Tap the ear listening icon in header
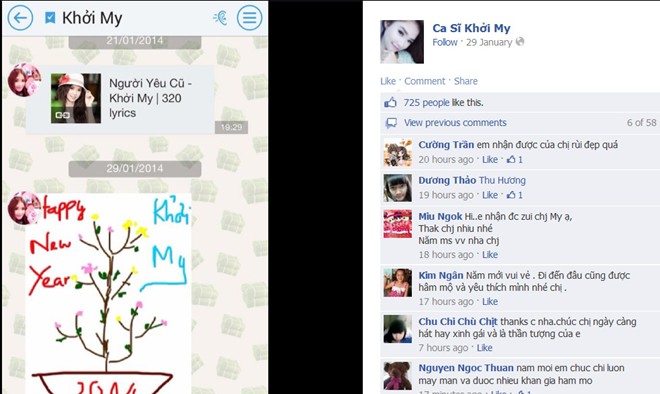The height and width of the screenshot is (394, 660). [220, 18]
